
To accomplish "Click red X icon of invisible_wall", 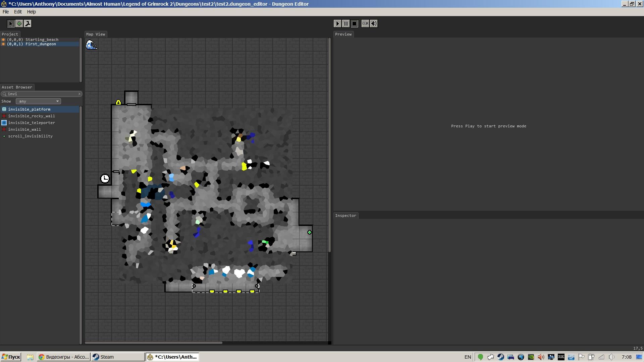I will click(x=4, y=129).
